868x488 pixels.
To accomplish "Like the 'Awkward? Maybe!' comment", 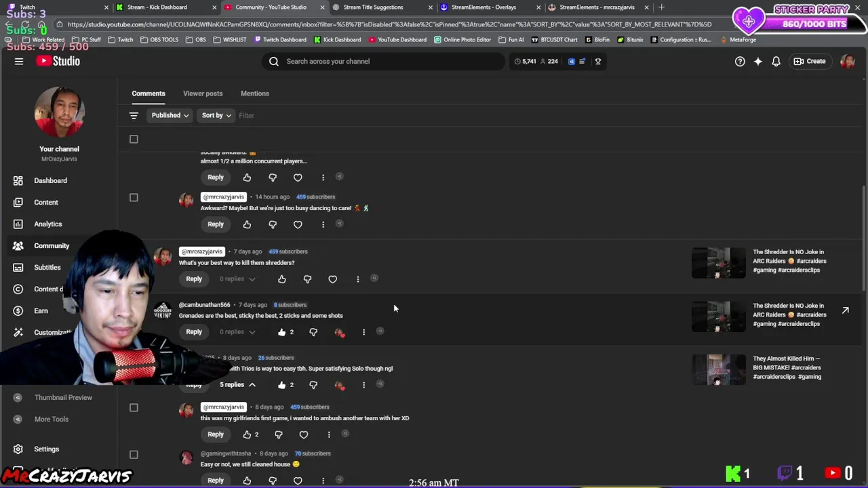I will pos(247,224).
